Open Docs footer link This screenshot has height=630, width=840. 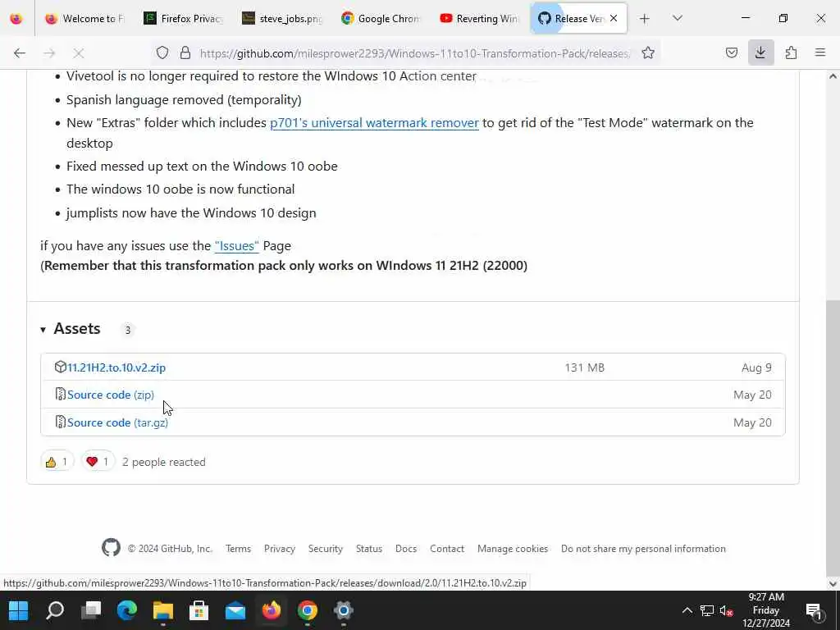point(405,549)
